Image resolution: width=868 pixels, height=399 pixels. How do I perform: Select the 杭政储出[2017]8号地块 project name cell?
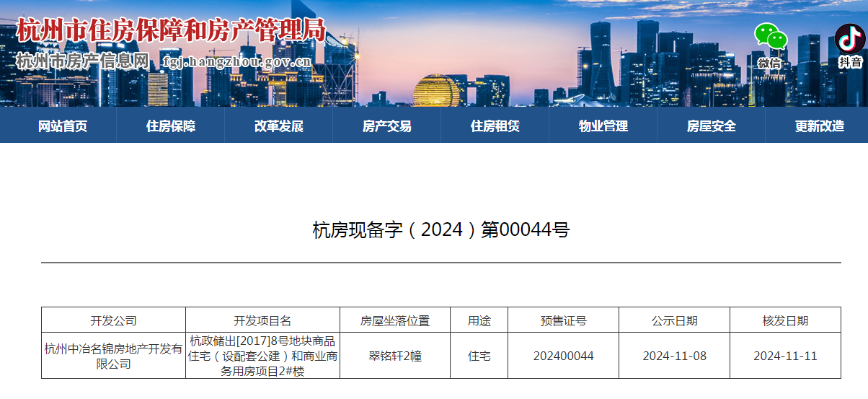(x=262, y=356)
